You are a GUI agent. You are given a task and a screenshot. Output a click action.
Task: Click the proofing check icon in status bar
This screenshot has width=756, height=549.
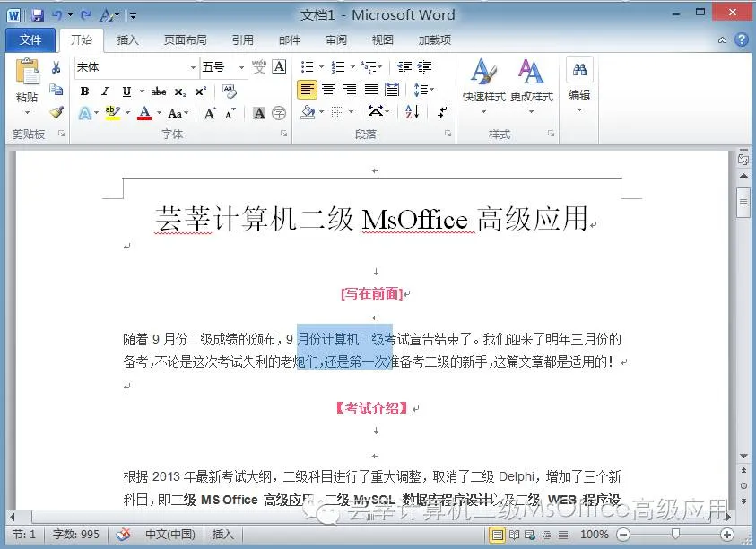pyautogui.click(x=124, y=534)
